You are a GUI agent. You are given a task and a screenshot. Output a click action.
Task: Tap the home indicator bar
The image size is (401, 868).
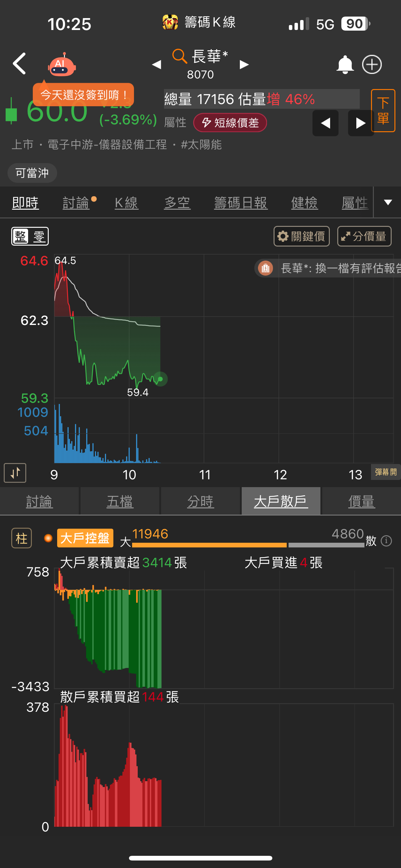pos(200,858)
